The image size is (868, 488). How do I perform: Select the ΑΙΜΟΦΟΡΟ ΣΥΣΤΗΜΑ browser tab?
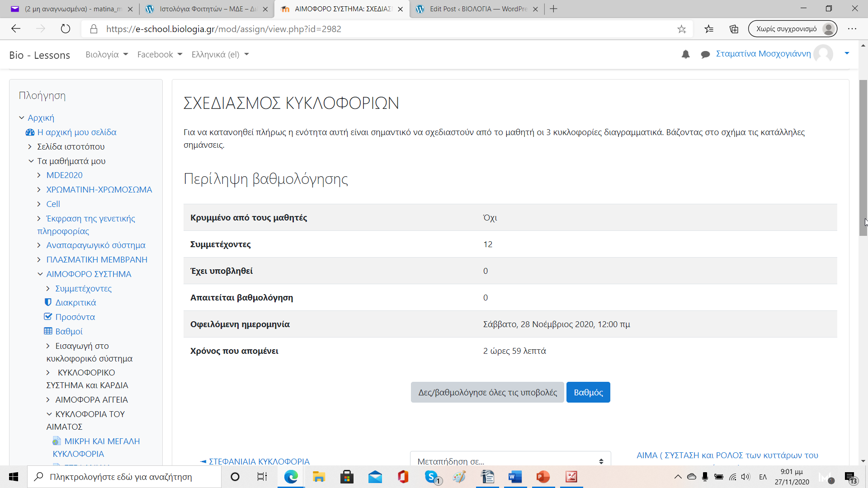[x=341, y=9]
